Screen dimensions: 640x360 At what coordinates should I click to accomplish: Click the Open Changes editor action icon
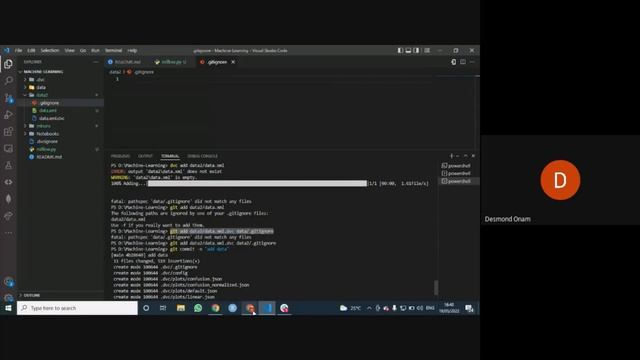453,62
